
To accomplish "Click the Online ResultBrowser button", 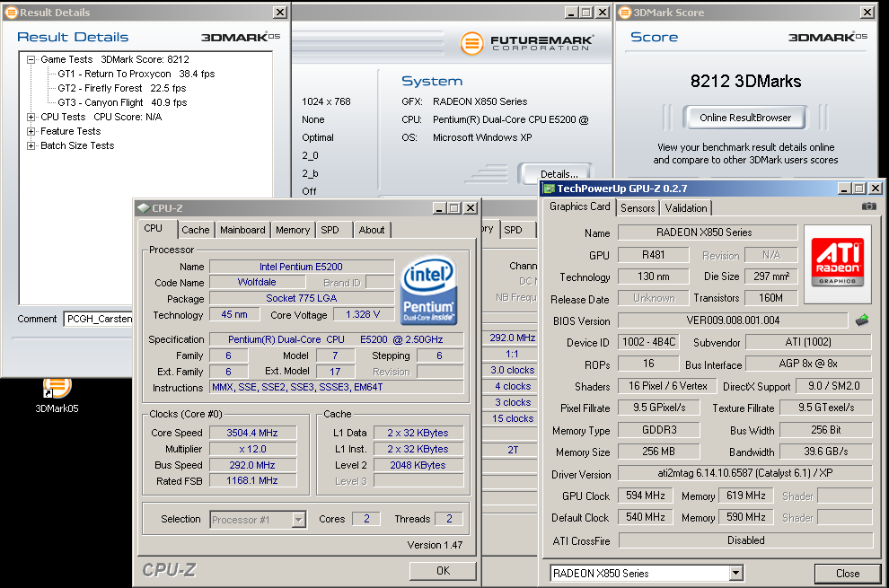I will [x=745, y=118].
